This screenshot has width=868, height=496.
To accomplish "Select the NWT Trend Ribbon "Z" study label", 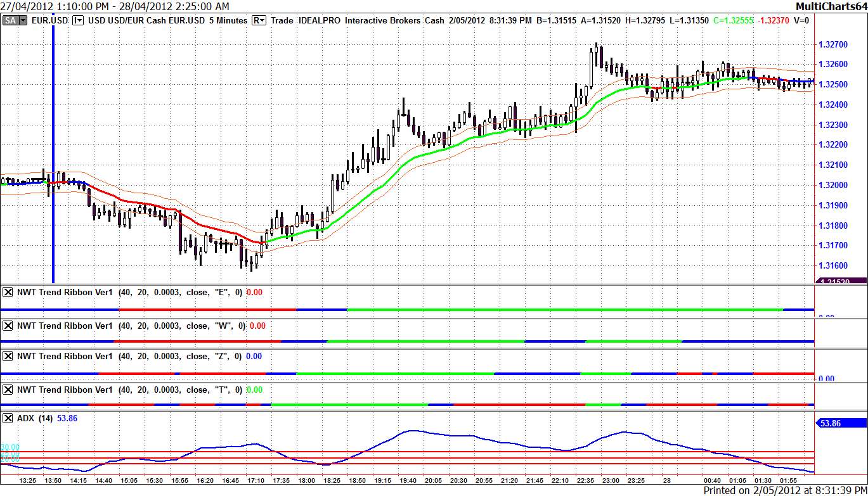I will click(130, 356).
